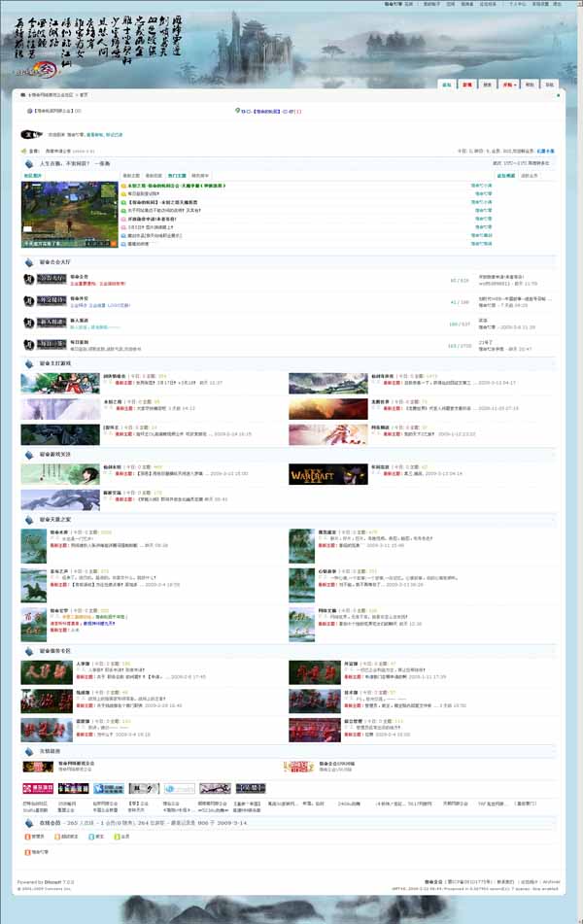Click the pale blue globe friend-link banner

[x=179, y=789]
